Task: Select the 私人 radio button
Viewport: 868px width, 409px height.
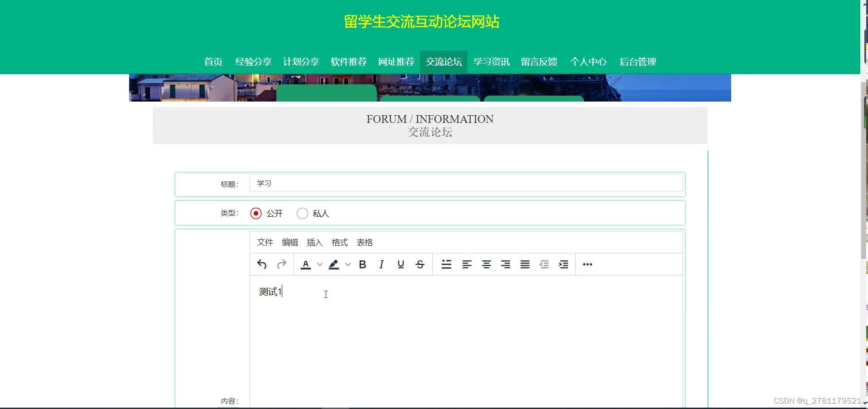Action: 302,213
